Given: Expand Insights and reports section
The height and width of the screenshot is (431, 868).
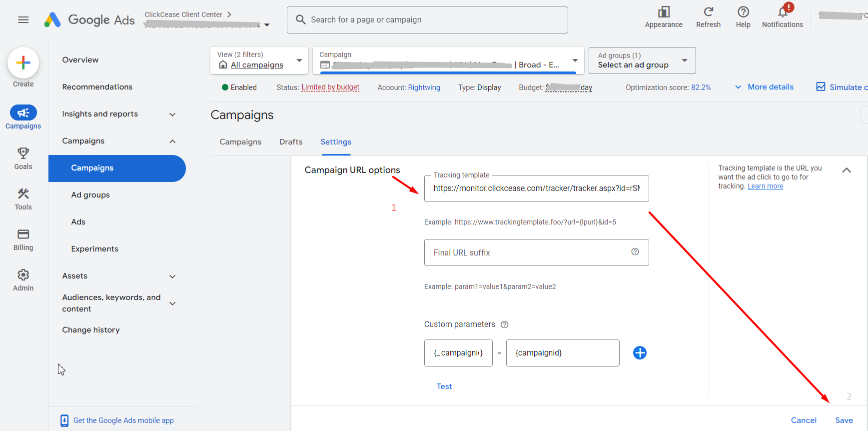Looking at the screenshot, I should tap(172, 114).
